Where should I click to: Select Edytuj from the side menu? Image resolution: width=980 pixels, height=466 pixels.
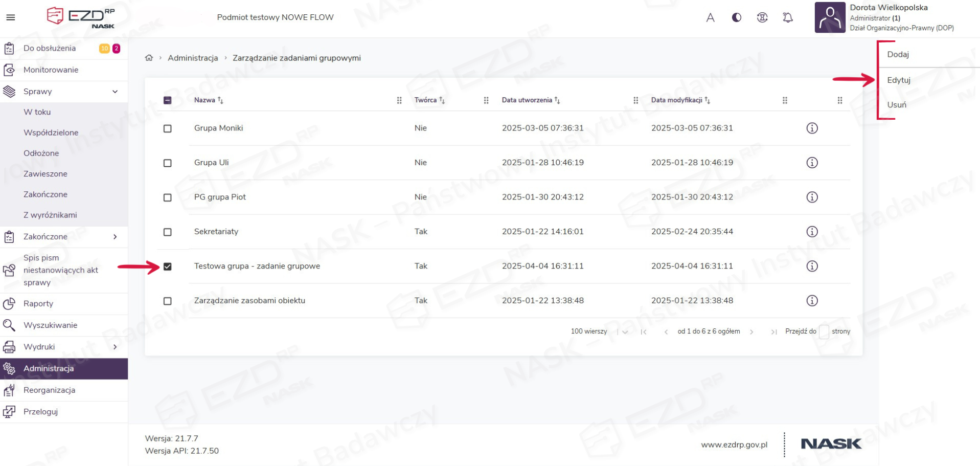coord(899,80)
